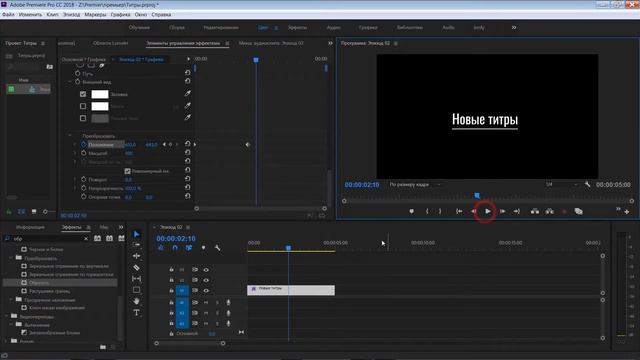Select the Новые титры clip on timeline
This screenshot has width=640, height=360.
(x=291, y=290)
